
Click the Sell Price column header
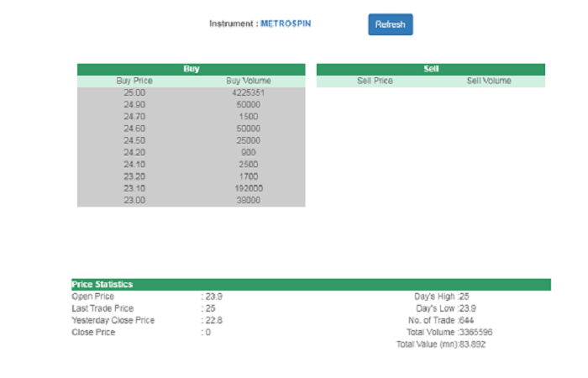pyautogui.click(x=375, y=81)
